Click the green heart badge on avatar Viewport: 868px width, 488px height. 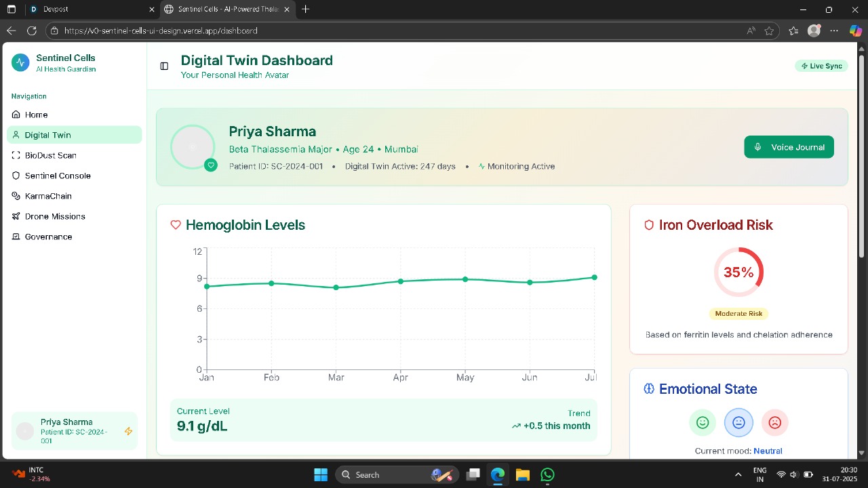pyautogui.click(x=211, y=165)
